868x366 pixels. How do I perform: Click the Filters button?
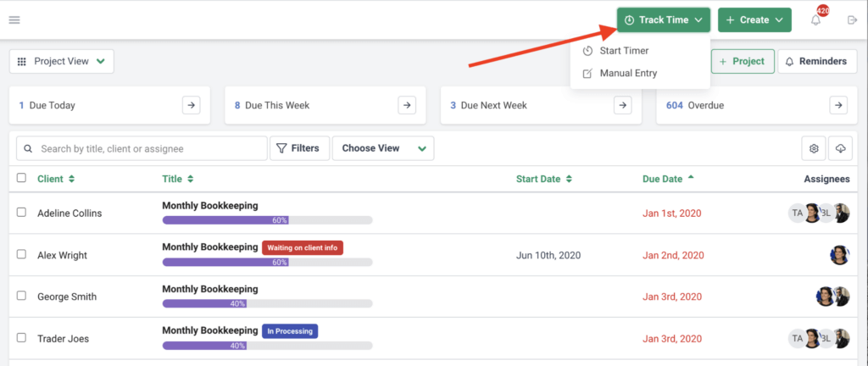[x=299, y=148]
